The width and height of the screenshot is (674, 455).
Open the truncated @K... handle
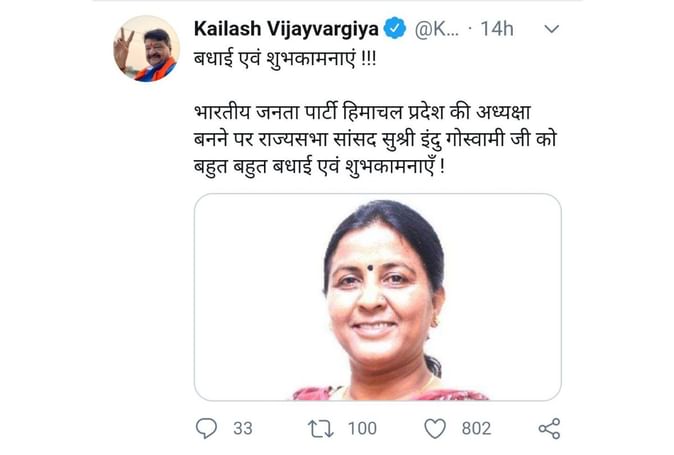tap(436, 29)
